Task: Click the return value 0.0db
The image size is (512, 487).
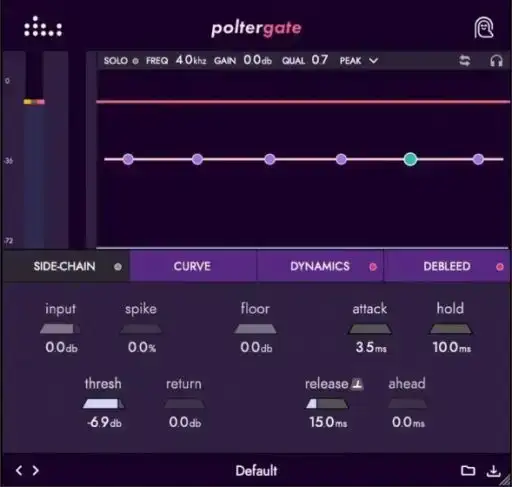Action: [185, 423]
